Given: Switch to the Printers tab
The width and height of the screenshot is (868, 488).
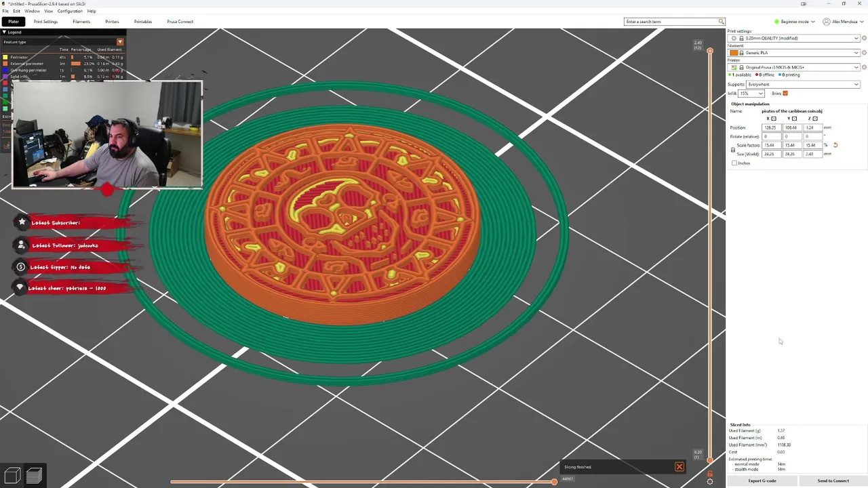Looking at the screenshot, I should click(x=112, y=22).
